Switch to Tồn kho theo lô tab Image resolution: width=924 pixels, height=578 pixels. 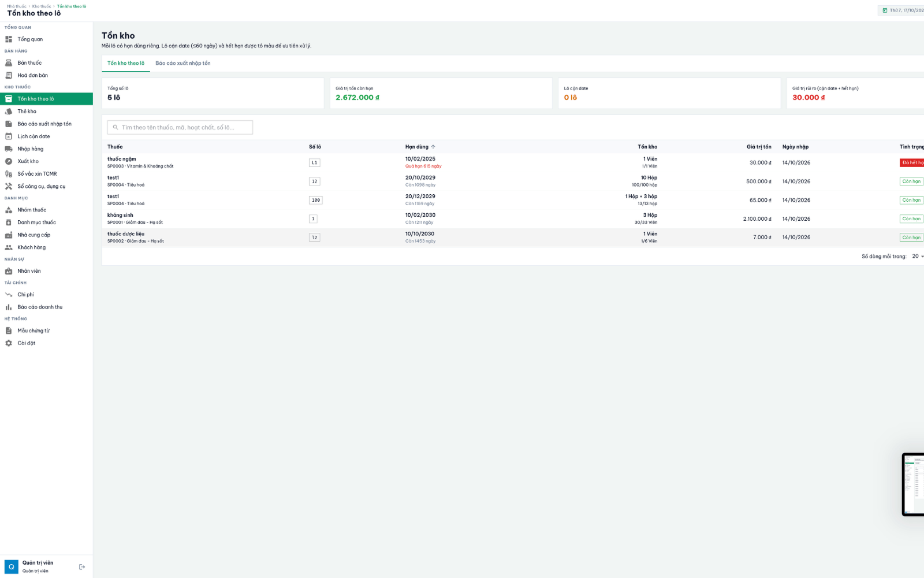pos(126,63)
